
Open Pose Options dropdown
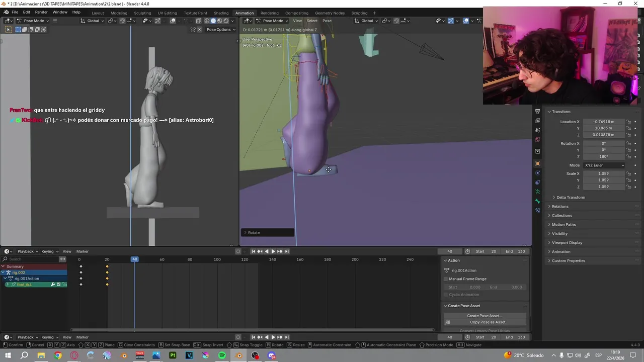pyautogui.click(x=221, y=29)
